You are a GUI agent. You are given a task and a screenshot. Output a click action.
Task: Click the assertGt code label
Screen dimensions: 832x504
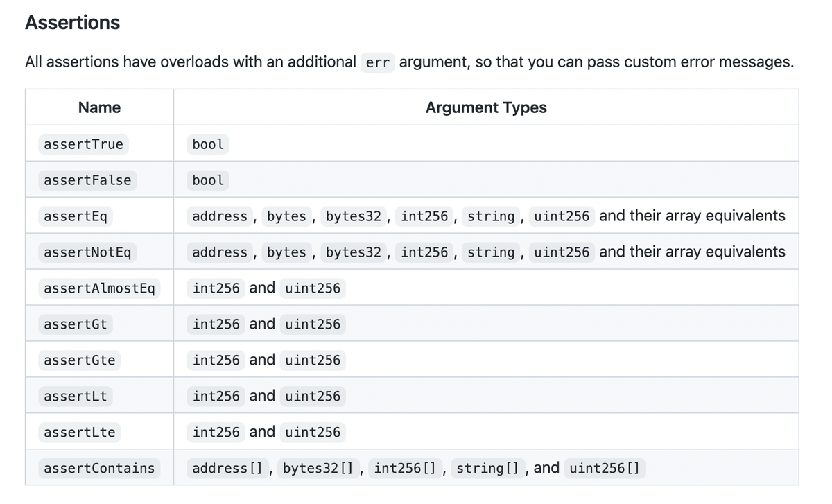[75, 324]
